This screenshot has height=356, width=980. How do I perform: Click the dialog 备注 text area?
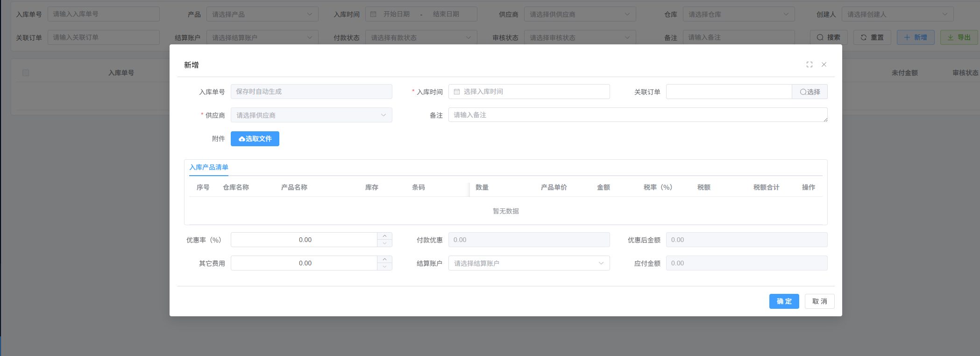pyautogui.click(x=638, y=115)
